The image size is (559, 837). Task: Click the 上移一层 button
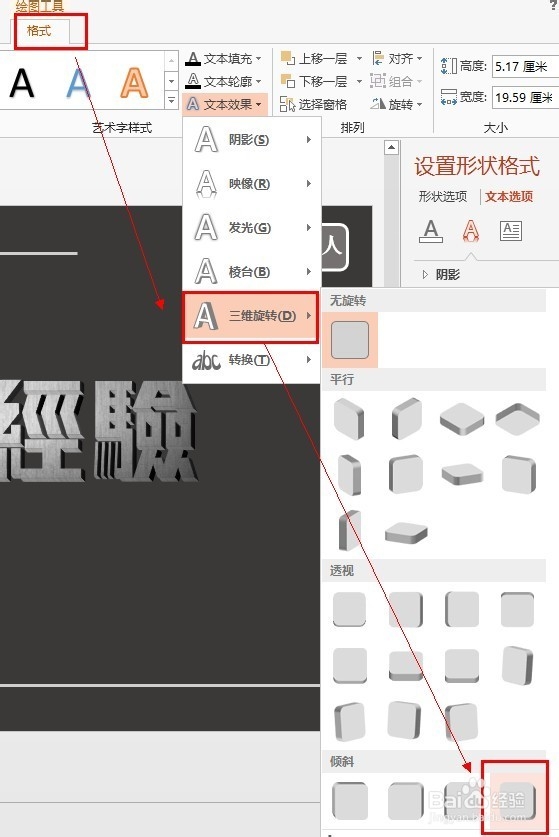pyautogui.click(x=314, y=58)
